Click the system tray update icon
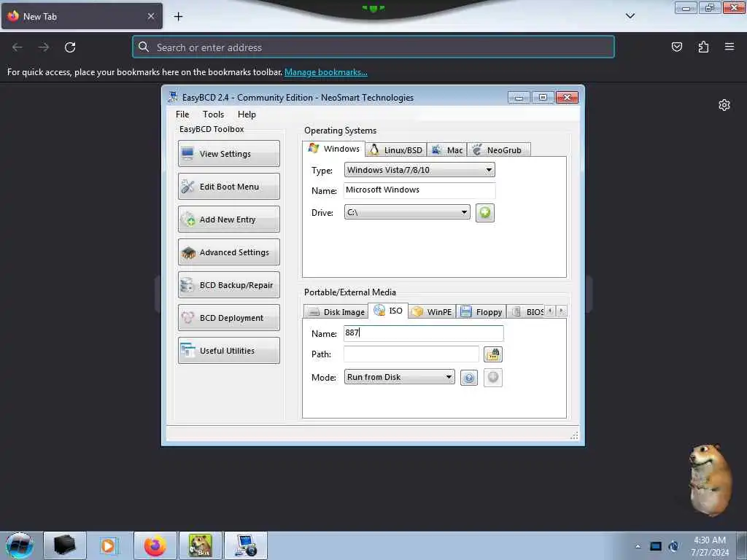 point(673,546)
